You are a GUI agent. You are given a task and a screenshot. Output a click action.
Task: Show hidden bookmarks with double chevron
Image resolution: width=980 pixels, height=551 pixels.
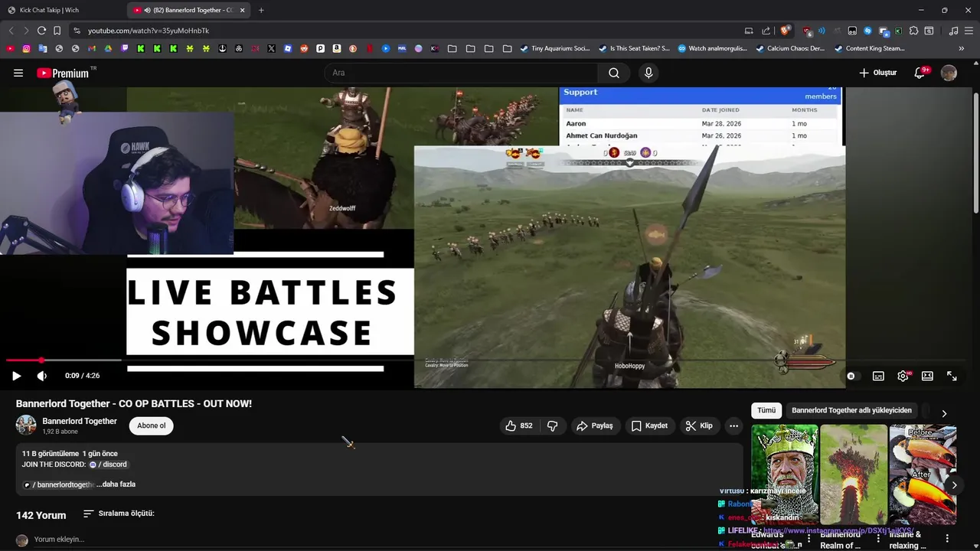tap(961, 48)
